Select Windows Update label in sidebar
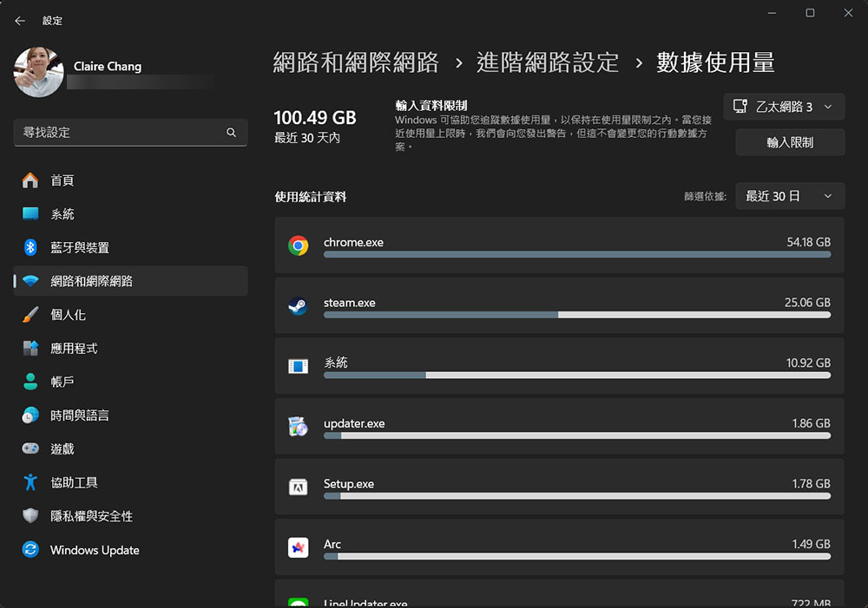 pyautogui.click(x=95, y=550)
